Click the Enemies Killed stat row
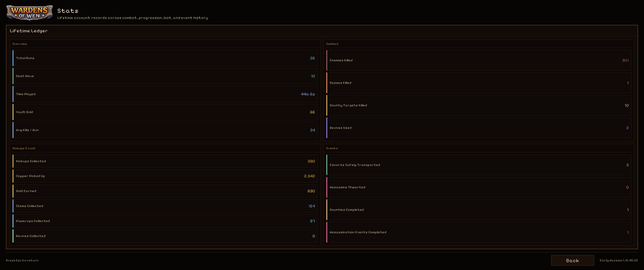644x270 pixels. pyautogui.click(x=479, y=60)
